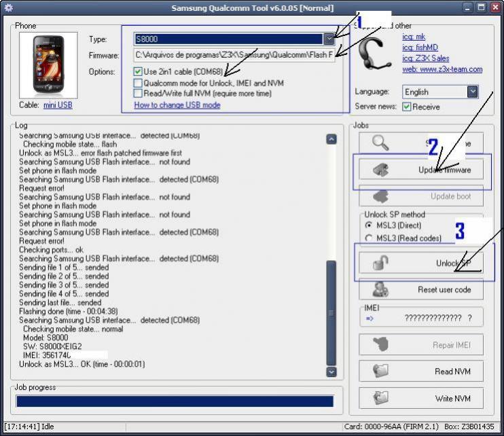Enable Qualcomm mode for Unlock, IMEI and NVM

click(138, 83)
